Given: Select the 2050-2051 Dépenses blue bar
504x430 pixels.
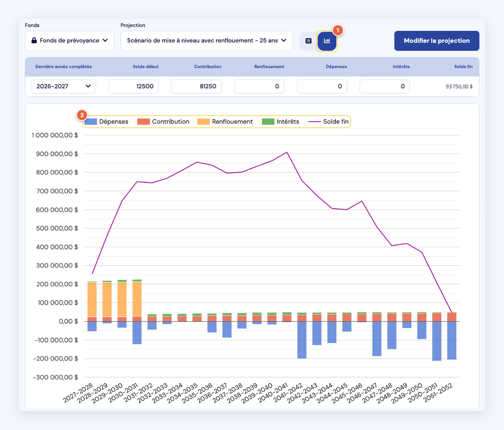Looking at the screenshot, I should (437, 341).
